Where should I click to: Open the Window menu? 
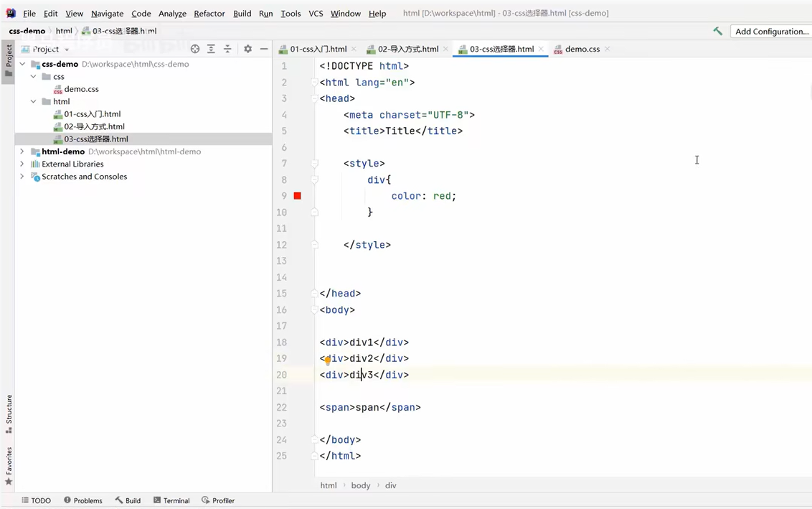[x=346, y=14]
